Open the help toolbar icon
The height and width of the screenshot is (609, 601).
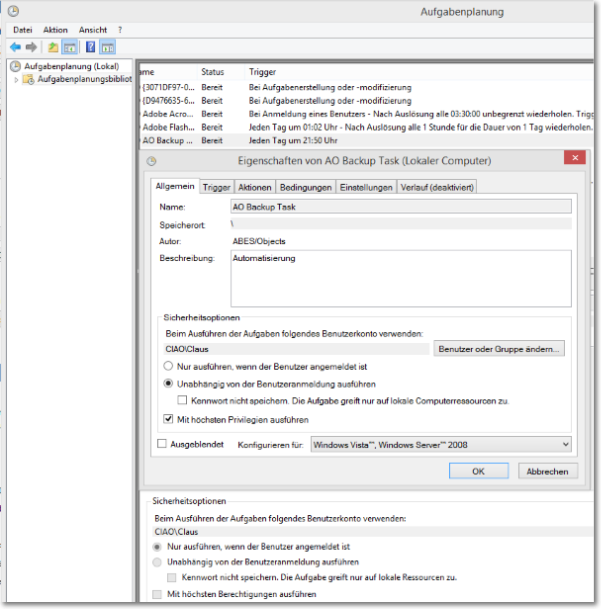click(x=91, y=47)
